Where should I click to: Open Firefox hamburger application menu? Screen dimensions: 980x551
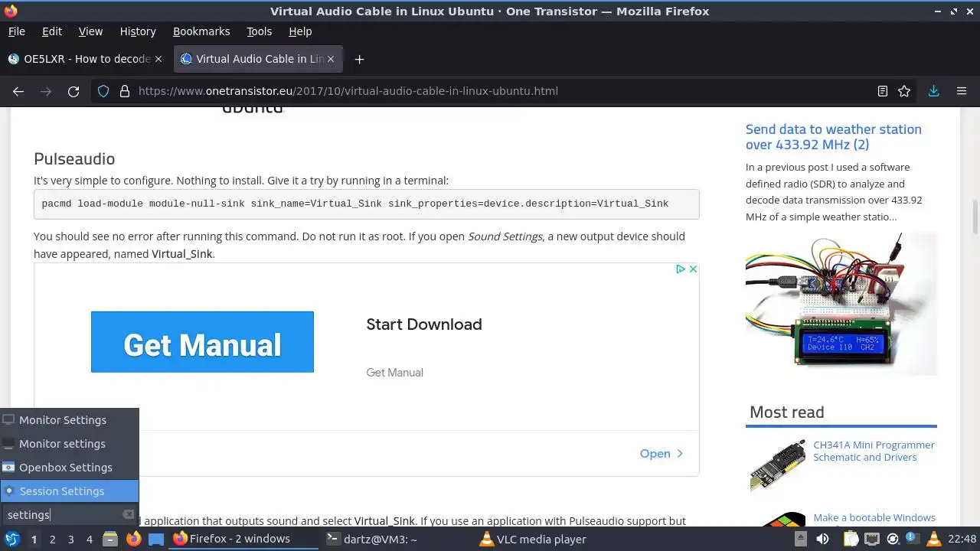pos(962,91)
